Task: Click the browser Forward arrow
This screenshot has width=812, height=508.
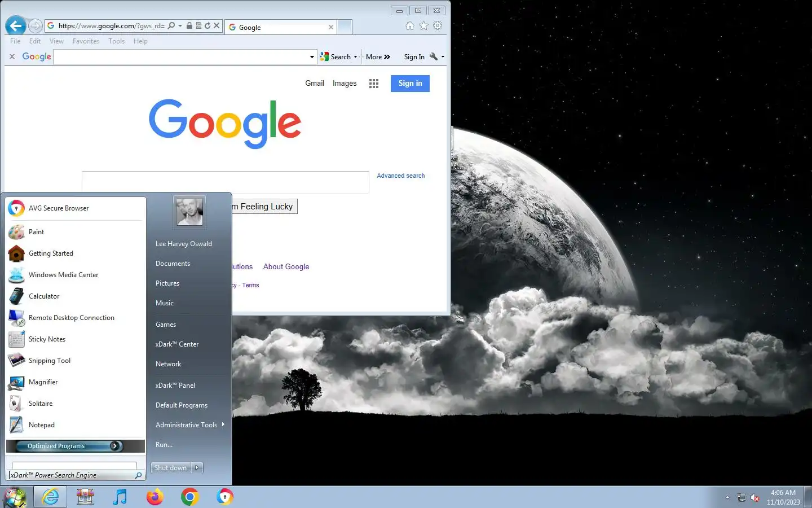Action: [35, 26]
